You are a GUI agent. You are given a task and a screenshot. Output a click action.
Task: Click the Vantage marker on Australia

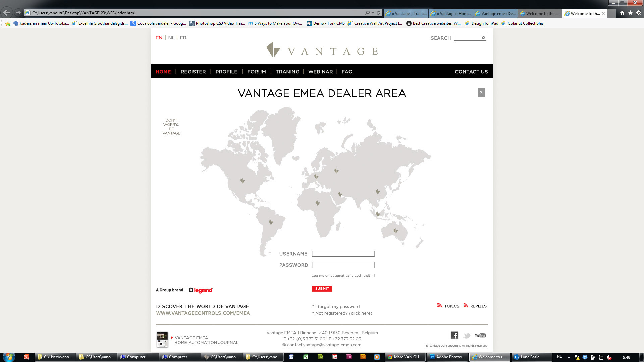pyautogui.click(x=396, y=231)
